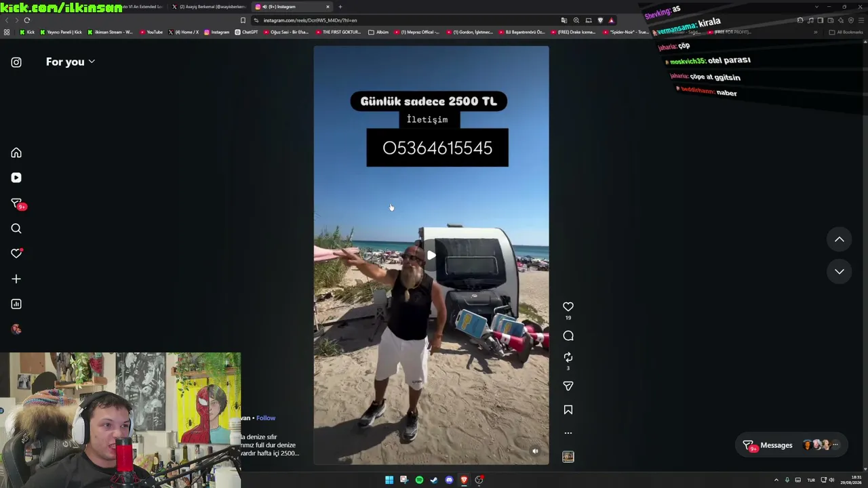868x488 pixels.
Task: Open Brave Shields icon
Action: pos(600,20)
